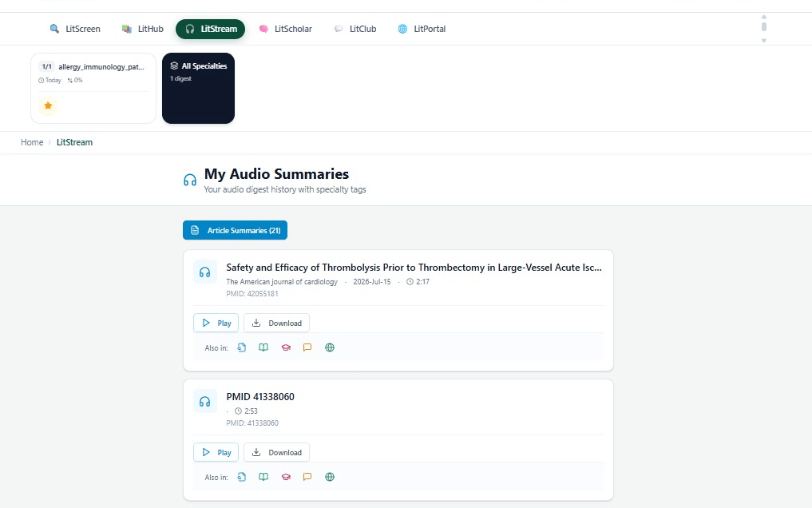Open the Thrombolysis article in LitPortal via its globe icon
The width and height of the screenshot is (812, 508).
tap(330, 347)
